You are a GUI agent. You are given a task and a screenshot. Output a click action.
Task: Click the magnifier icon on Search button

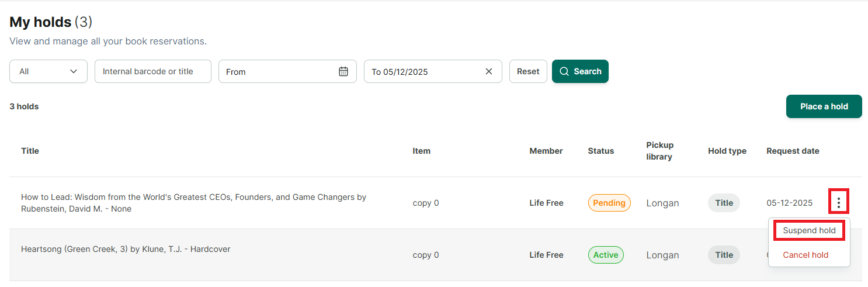click(x=564, y=71)
